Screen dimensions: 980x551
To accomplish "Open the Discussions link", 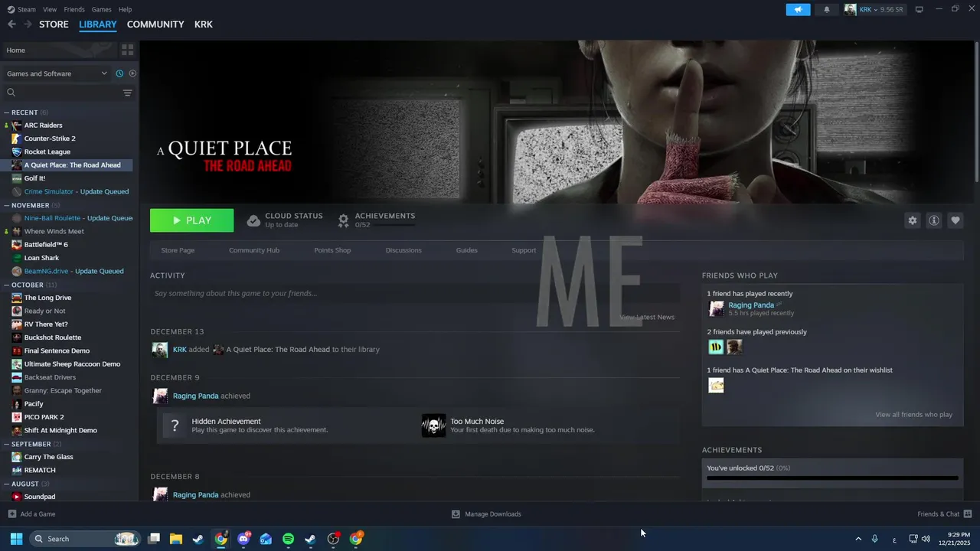I will click(x=403, y=250).
